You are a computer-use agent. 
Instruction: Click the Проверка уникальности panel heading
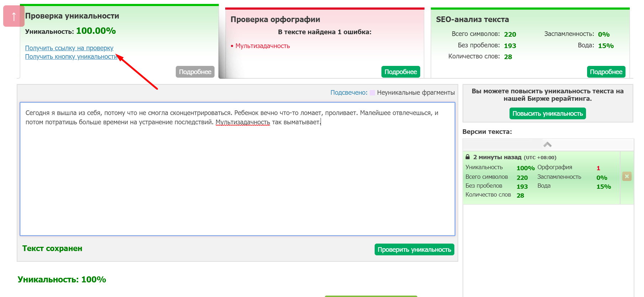pyautogui.click(x=72, y=16)
